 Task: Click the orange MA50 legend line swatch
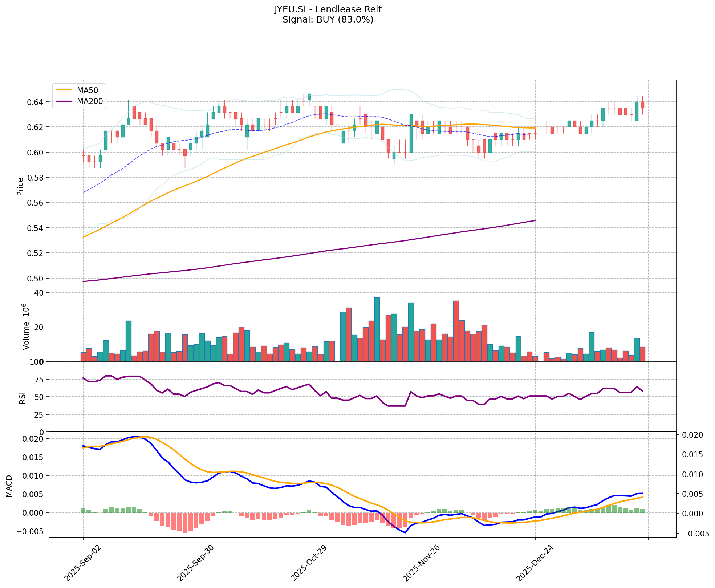64,90
